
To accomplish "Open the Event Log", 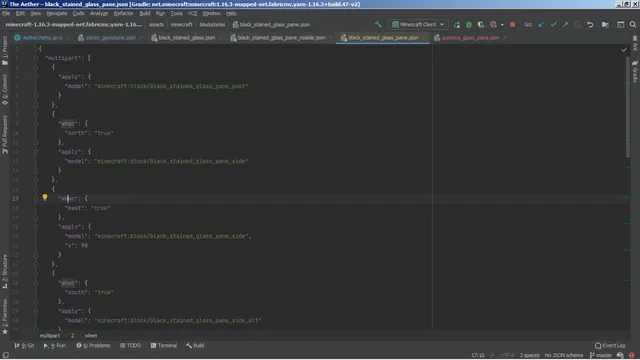I will pyautogui.click(x=610, y=345).
